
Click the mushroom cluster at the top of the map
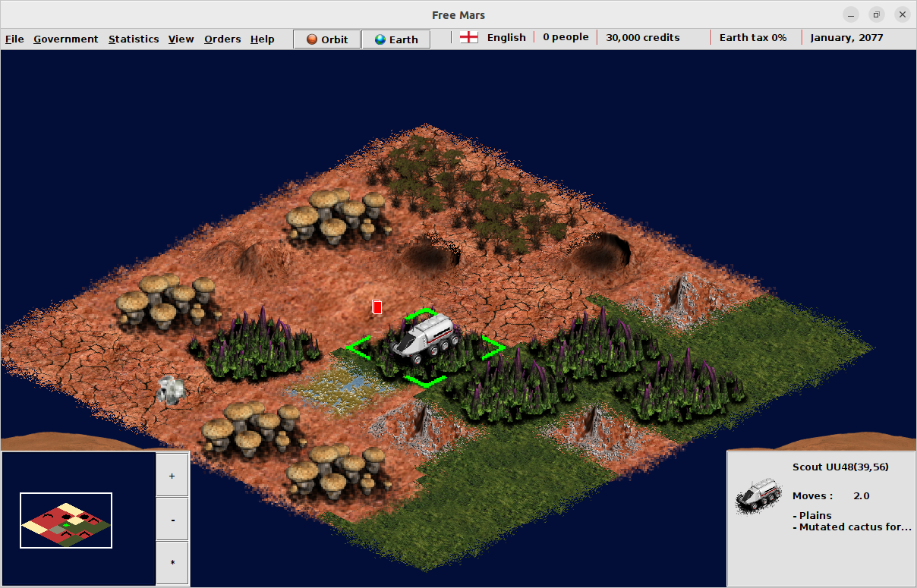pyautogui.click(x=336, y=215)
